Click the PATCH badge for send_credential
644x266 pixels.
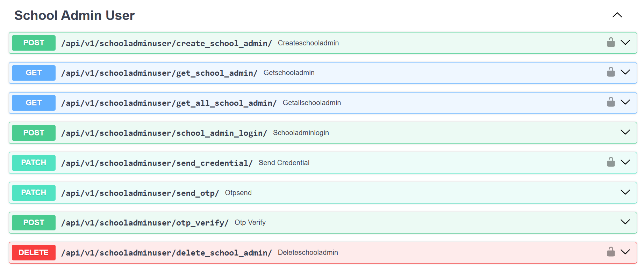coord(34,163)
